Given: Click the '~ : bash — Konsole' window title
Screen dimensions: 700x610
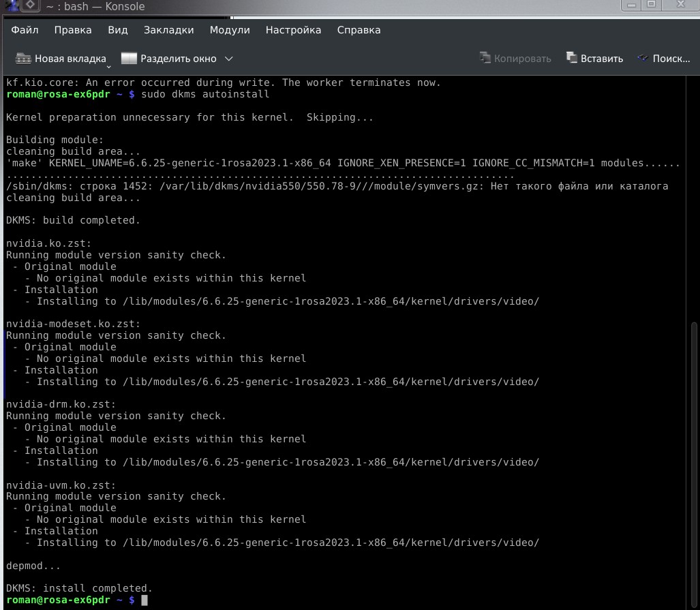Looking at the screenshot, I should 95,6.
